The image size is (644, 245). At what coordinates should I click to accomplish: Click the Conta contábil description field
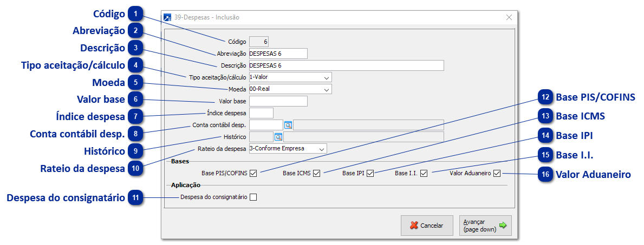pyautogui.click(x=368, y=125)
